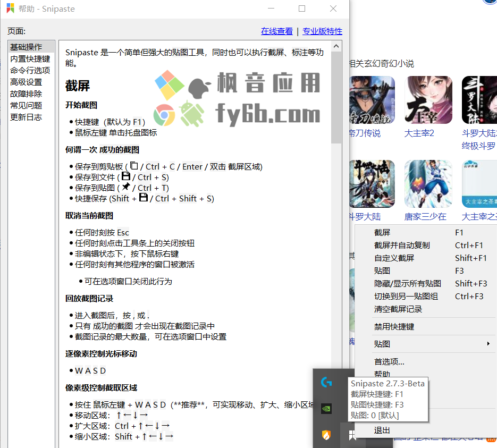Viewport: 497px width, 448px height.
Task: Open the 在线查看 link
Action: pos(277,31)
